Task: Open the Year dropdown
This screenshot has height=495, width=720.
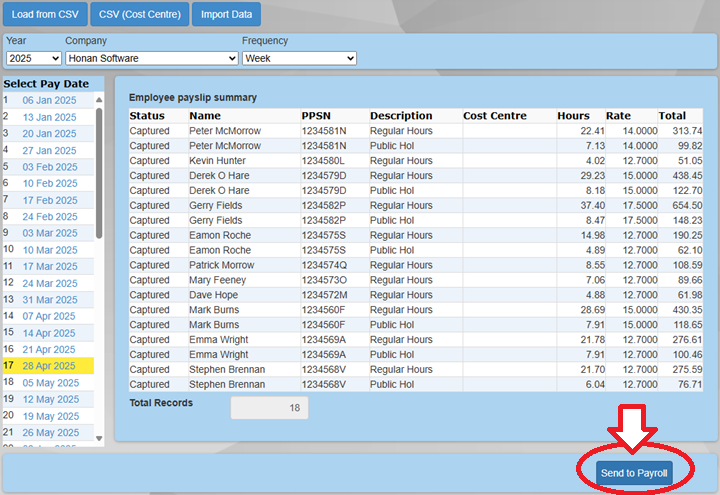Action: (33, 59)
